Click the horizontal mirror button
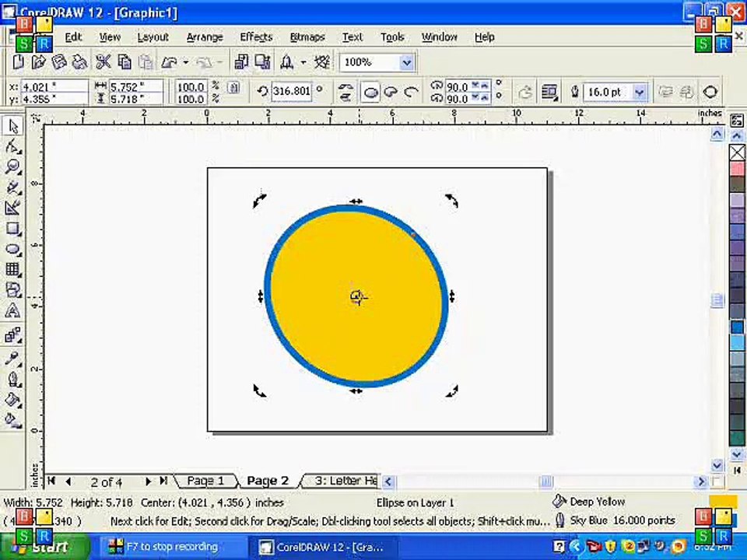This screenshot has width=747, height=560. 346,87
